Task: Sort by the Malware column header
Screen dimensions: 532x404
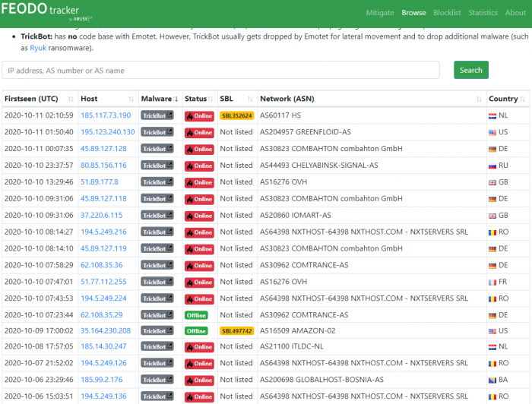Action: [160, 99]
